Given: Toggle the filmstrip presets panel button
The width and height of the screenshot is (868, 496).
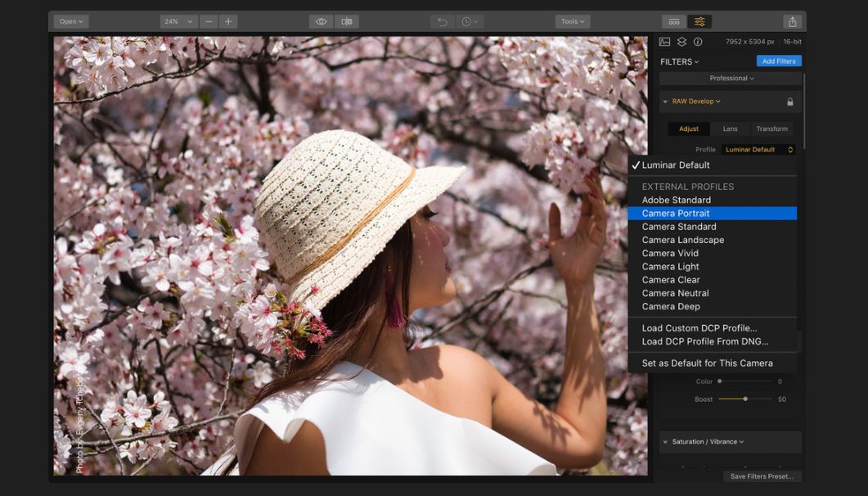Looking at the screenshot, I should pos(674,21).
